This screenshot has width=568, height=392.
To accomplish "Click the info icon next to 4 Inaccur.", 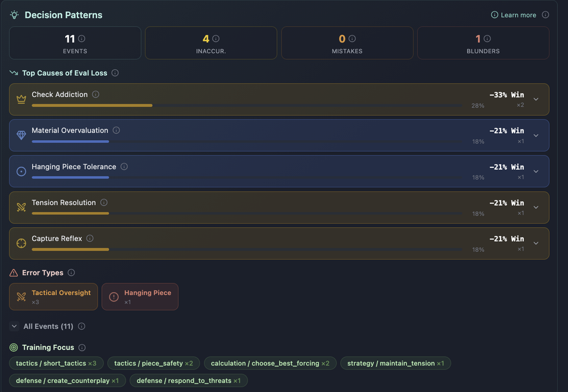I will pos(216,38).
